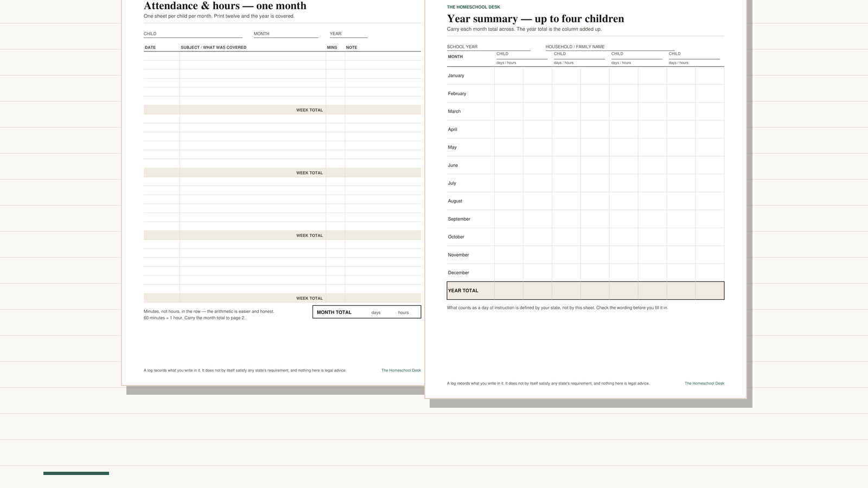This screenshot has width=868, height=488.
Task: Click the November row label
Action: (x=458, y=255)
